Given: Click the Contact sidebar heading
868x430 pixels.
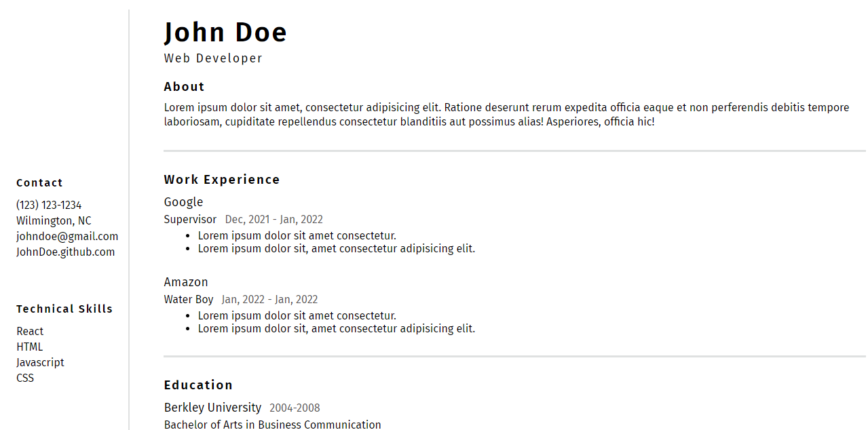Looking at the screenshot, I should 39,182.
